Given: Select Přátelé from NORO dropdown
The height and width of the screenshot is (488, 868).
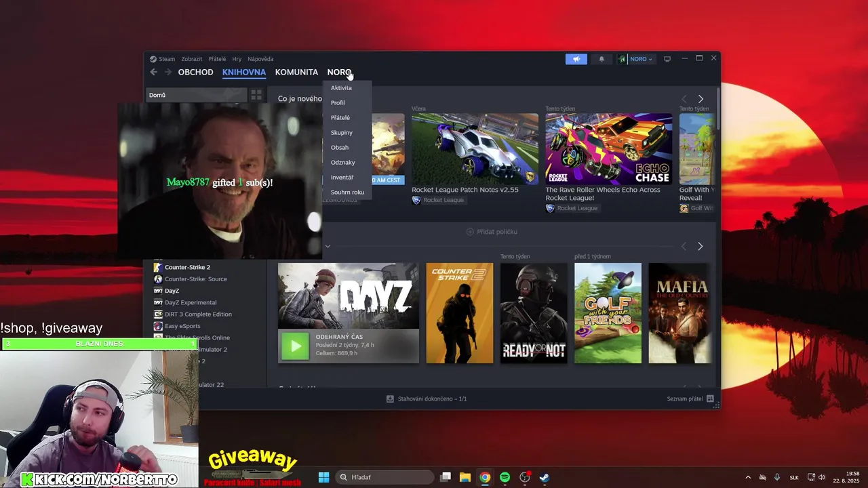Looking at the screenshot, I should click(347, 117).
